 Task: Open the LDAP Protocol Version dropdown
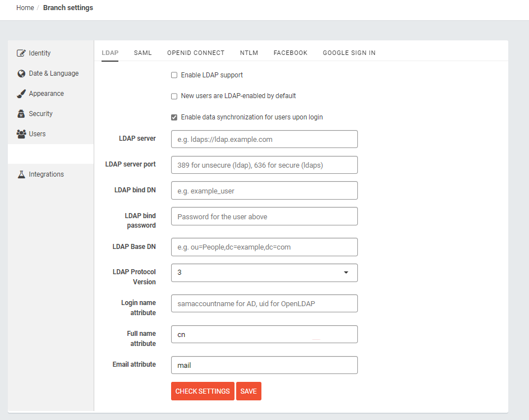coord(264,273)
